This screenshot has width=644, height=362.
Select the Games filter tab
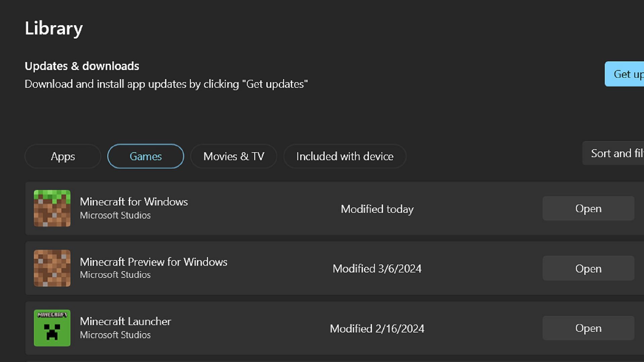[x=145, y=156]
